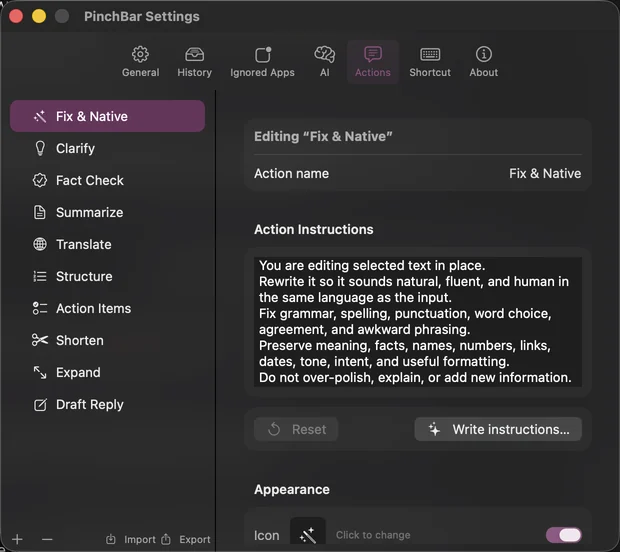Viewport: 620px width, 552px height.
Task: Add a new action with the plus icon
Action: [x=17, y=539]
